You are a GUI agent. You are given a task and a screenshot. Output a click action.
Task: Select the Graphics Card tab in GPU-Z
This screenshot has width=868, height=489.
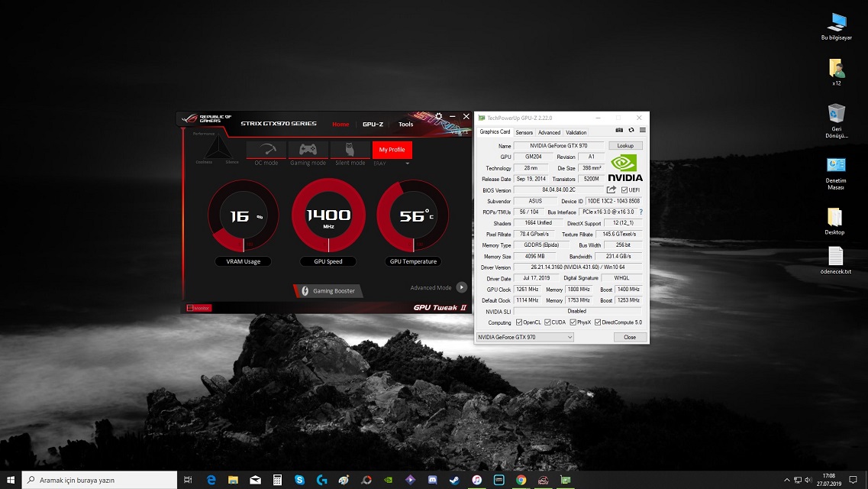tap(495, 132)
